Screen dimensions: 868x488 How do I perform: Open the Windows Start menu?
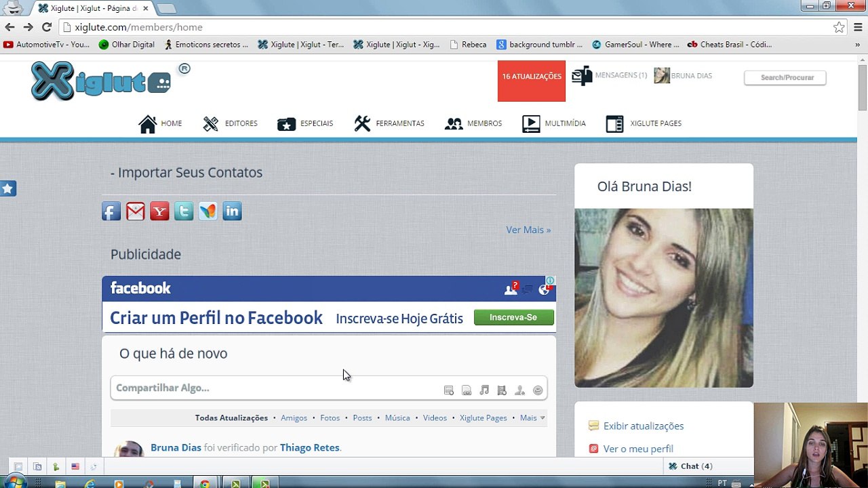14,483
